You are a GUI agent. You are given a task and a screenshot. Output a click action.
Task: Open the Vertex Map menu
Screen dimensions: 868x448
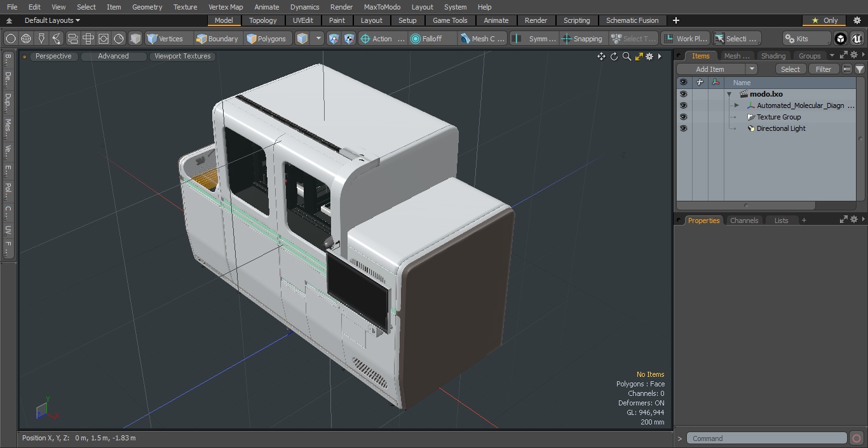pyautogui.click(x=226, y=7)
